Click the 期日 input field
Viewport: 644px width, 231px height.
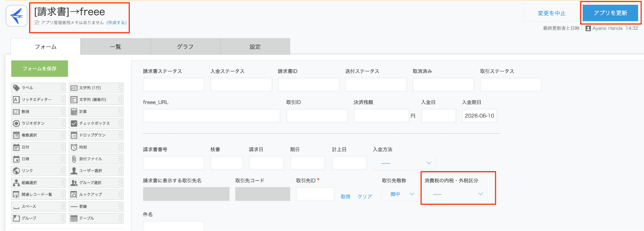[308, 163]
